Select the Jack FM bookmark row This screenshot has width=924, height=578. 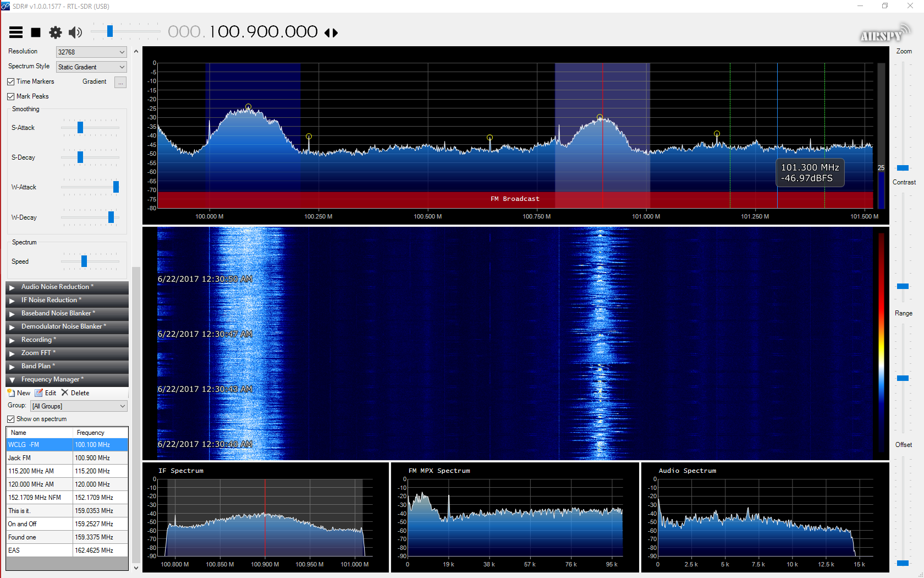click(67, 458)
